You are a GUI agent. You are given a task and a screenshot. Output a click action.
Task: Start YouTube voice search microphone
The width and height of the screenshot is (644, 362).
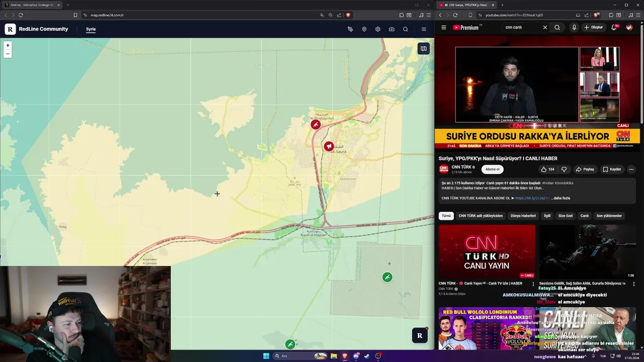click(574, 28)
